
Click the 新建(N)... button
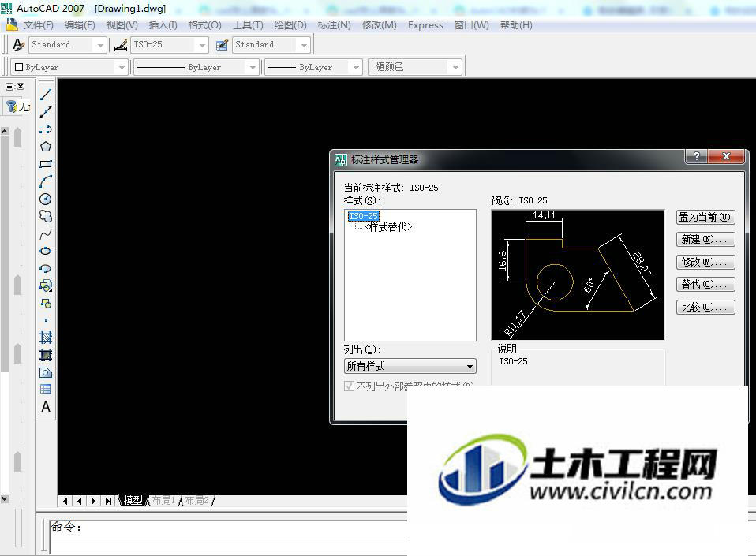[x=705, y=240]
